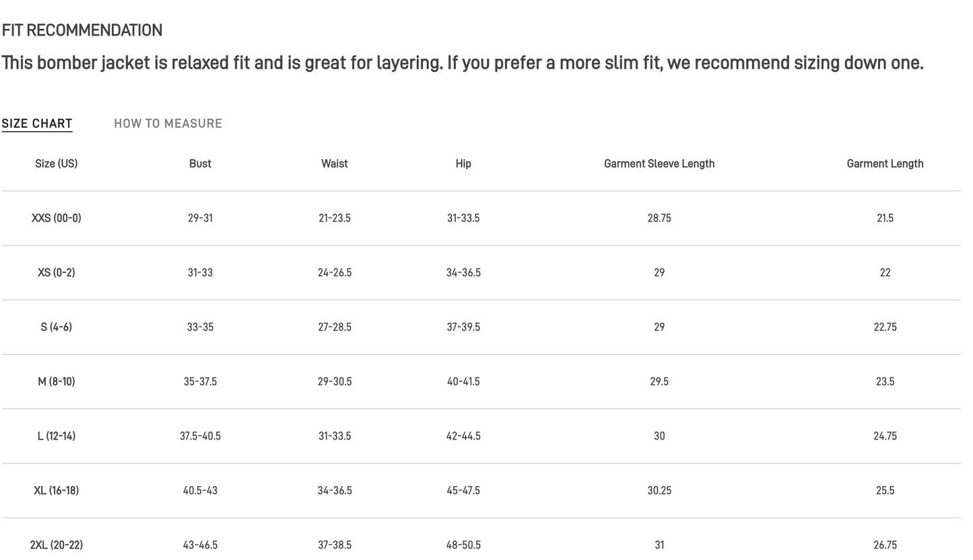Click the Waist column header
This screenshot has height=560, width=973.
pyautogui.click(x=335, y=164)
